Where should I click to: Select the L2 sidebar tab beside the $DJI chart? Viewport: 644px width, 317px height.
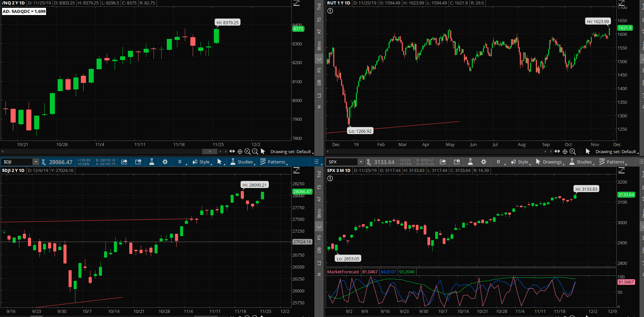pos(319,263)
